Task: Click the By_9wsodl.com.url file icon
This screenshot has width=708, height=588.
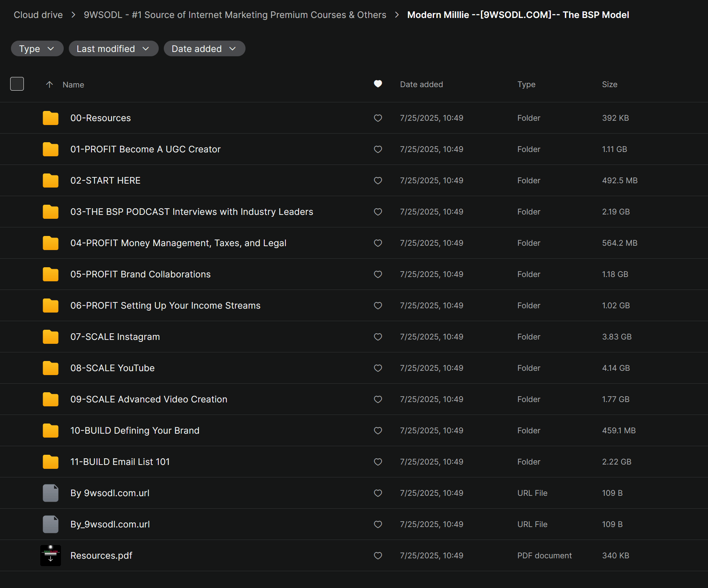Action: coord(50,524)
